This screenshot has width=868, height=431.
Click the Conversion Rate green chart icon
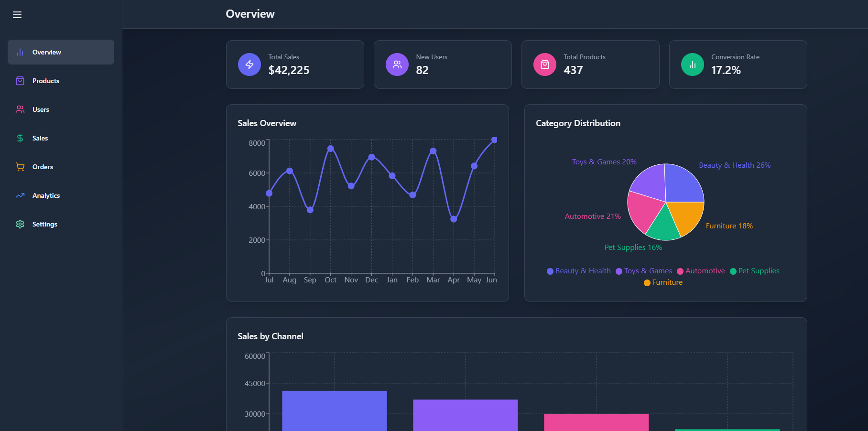[x=692, y=65]
